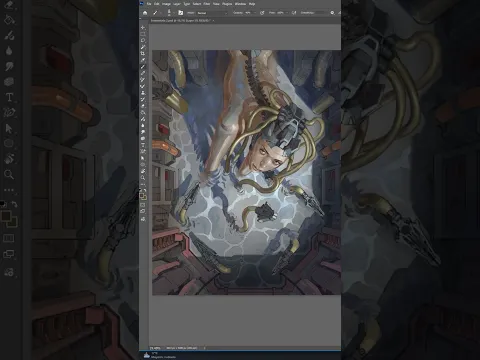
Task: Select the Ellipse shape tool in the small toolbar
Action: point(143,164)
